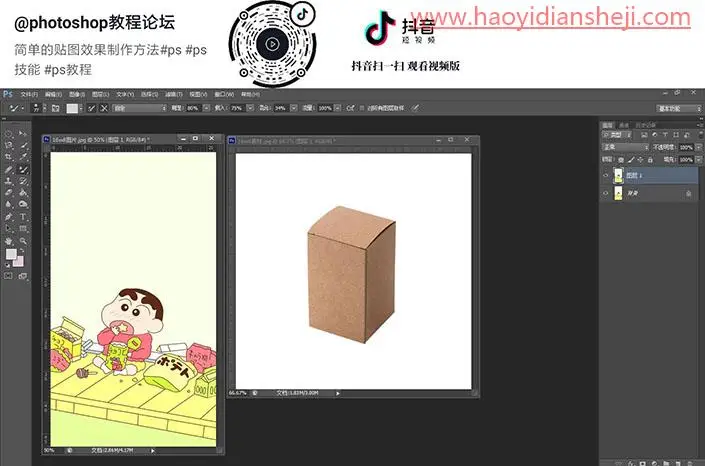Select the Paint Bucket tool

(x=23, y=193)
